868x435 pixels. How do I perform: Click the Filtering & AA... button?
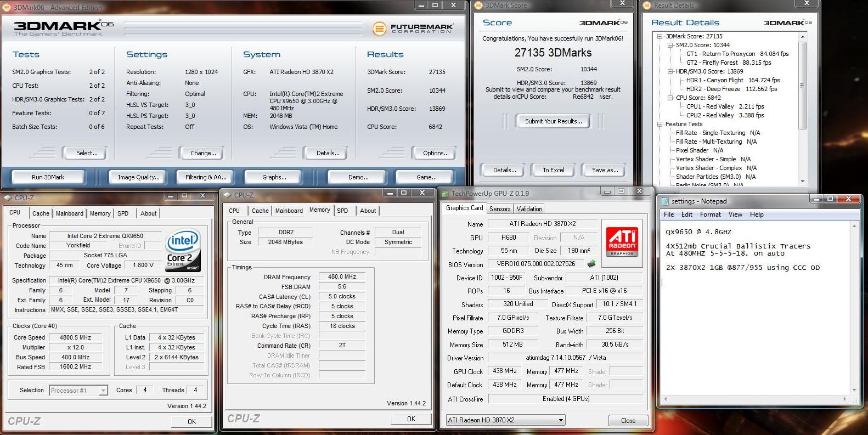click(204, 177)
